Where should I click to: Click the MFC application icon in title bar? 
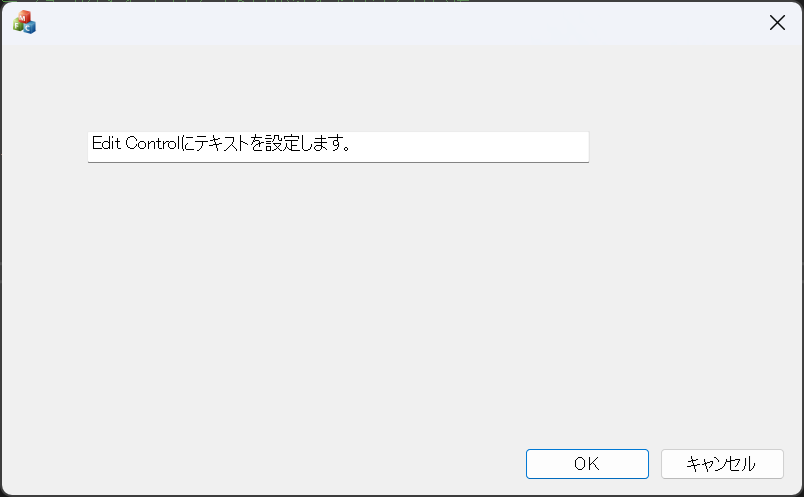(x=24, y=22)
